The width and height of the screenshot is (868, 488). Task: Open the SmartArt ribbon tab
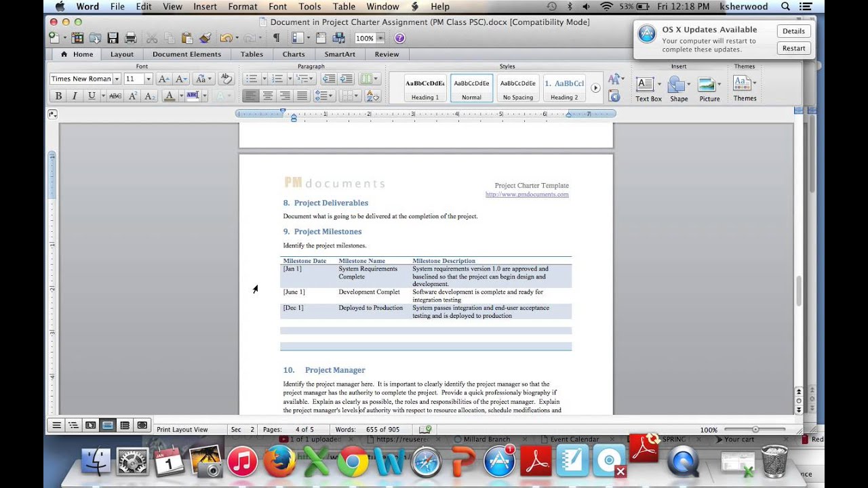pyautogui.click(x=339, y=54)
